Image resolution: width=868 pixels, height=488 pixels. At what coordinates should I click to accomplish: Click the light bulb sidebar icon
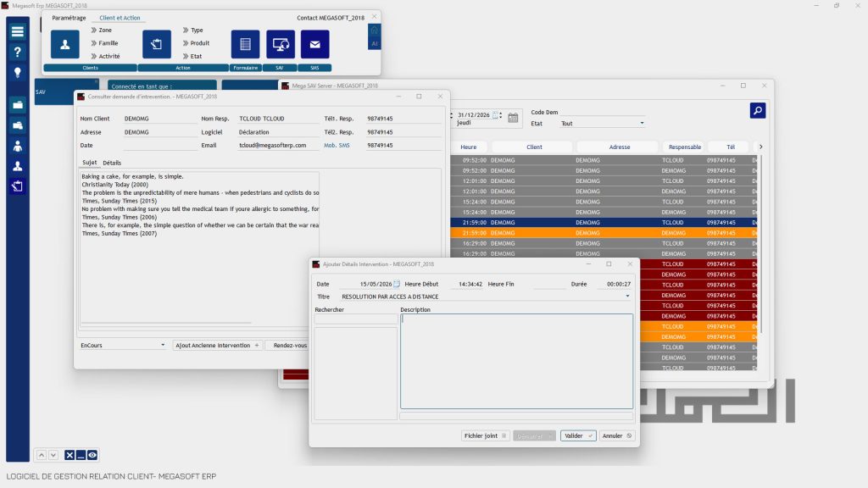(x=18, y=73)
